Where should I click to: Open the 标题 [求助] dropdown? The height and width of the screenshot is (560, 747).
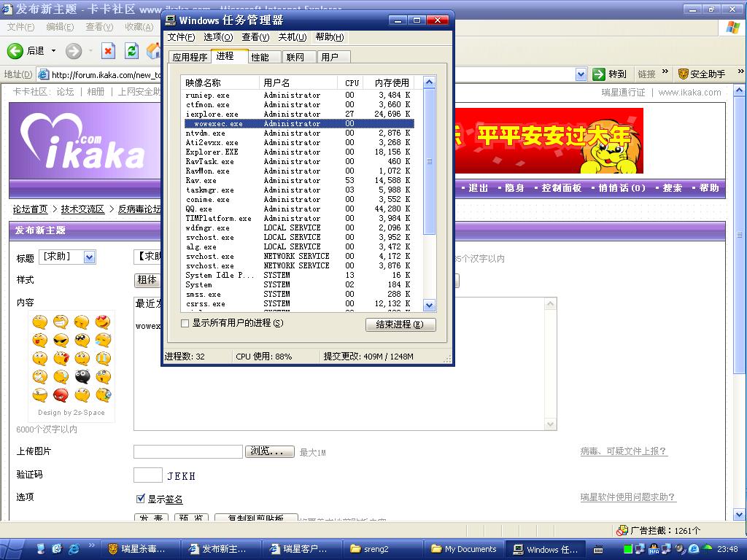click(x=89, y=257)
